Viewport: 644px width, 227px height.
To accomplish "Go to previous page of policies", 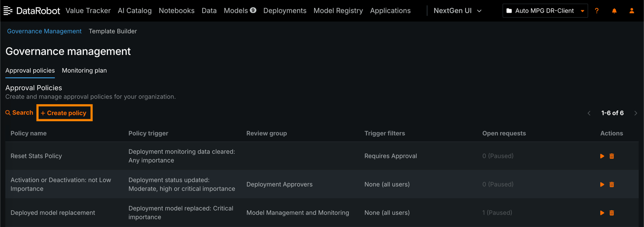I will [x=589, y=113].
